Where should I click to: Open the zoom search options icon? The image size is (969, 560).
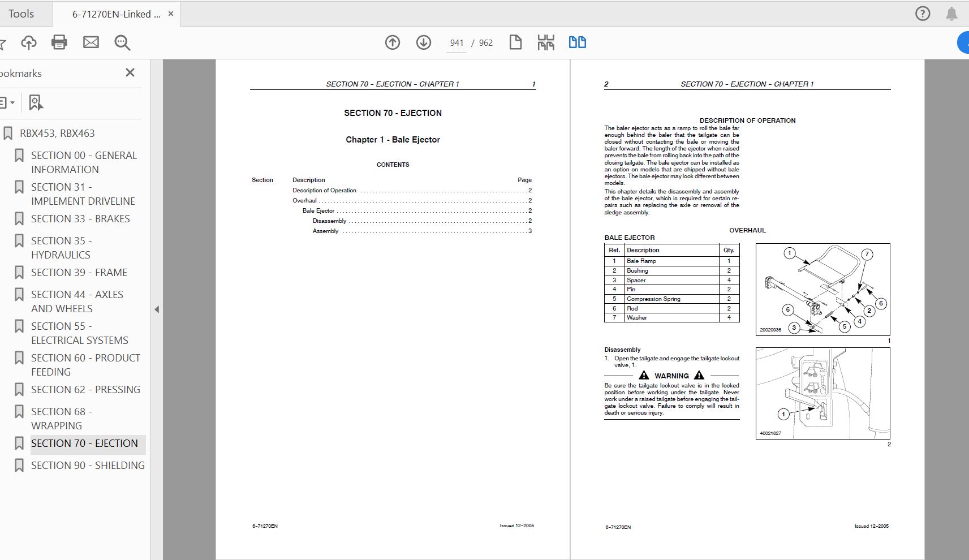(x=122, y=42)
